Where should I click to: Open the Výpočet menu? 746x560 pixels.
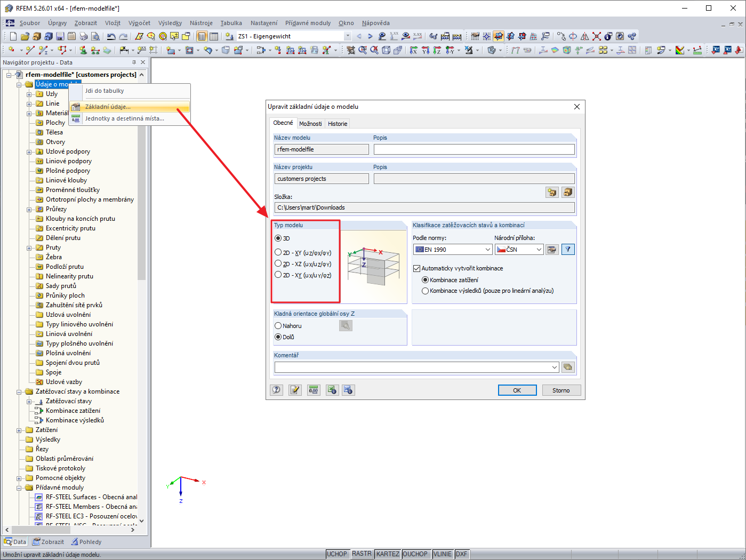click(139, 23)
